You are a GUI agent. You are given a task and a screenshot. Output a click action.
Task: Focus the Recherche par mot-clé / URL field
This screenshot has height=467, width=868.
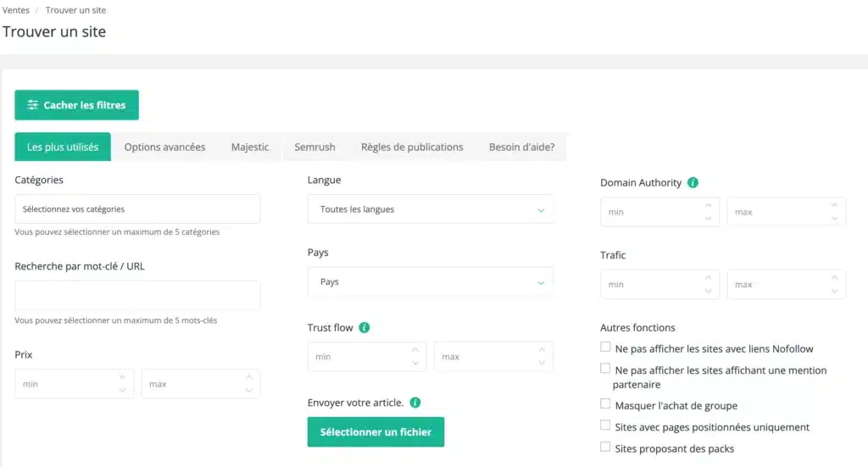coord(138,296)
